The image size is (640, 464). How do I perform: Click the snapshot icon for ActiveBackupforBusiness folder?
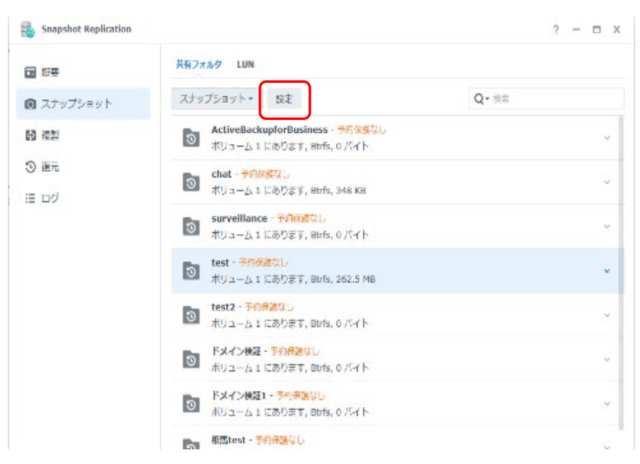191,138
